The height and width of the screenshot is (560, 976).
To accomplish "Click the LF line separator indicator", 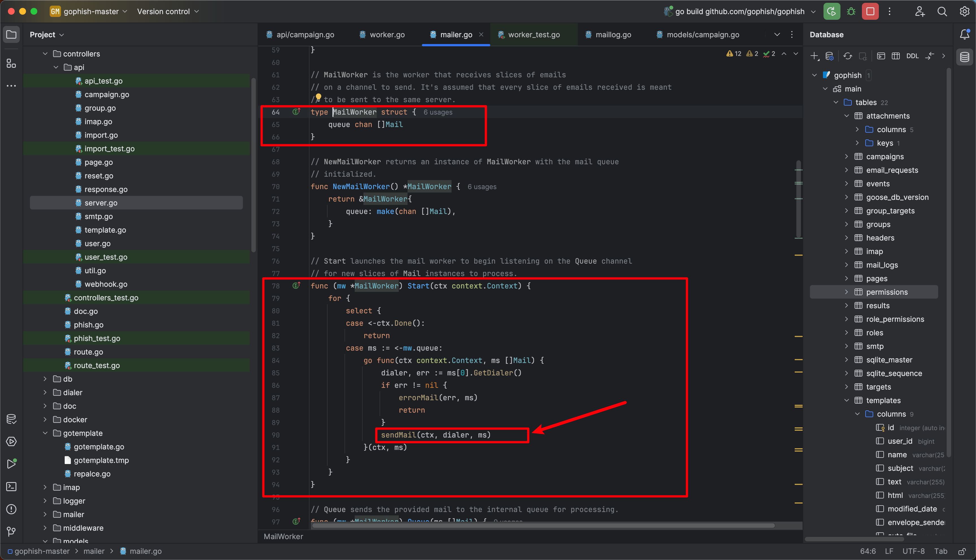I will (889, 551).
